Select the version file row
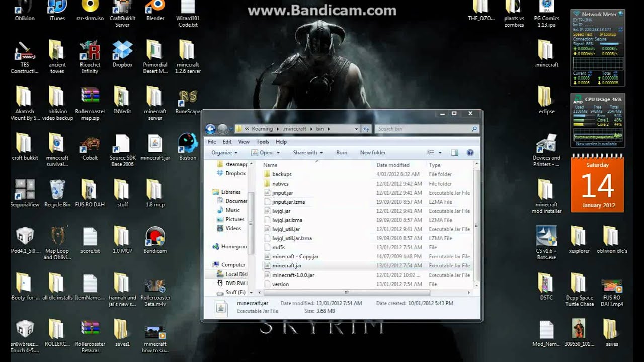644x362 pixels. tap(367, 284)
